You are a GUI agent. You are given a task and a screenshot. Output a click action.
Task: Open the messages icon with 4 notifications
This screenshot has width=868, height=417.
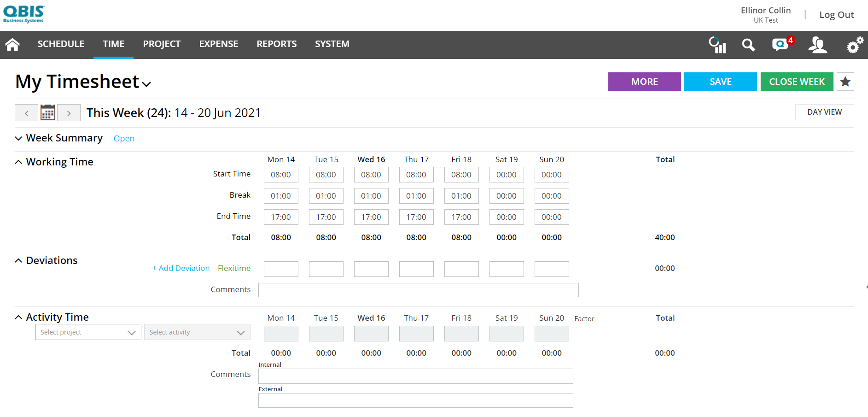pyautogui.click(x=780, y=45)
